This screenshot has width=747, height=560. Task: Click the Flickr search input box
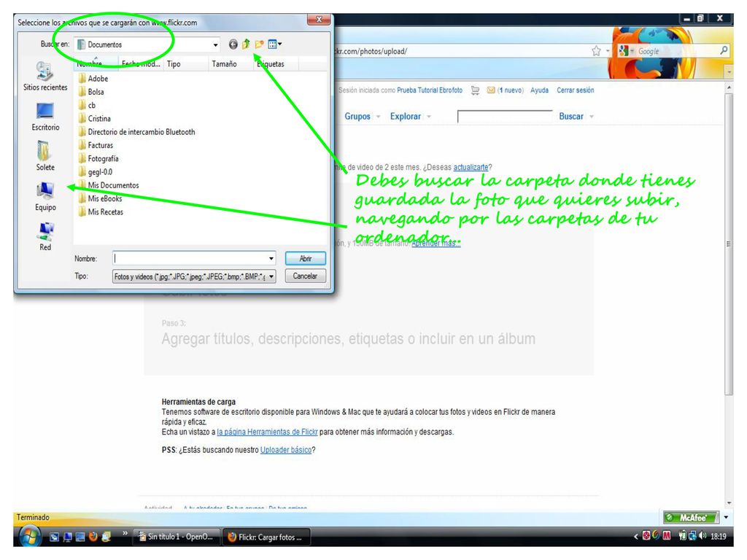coord(505,117)
